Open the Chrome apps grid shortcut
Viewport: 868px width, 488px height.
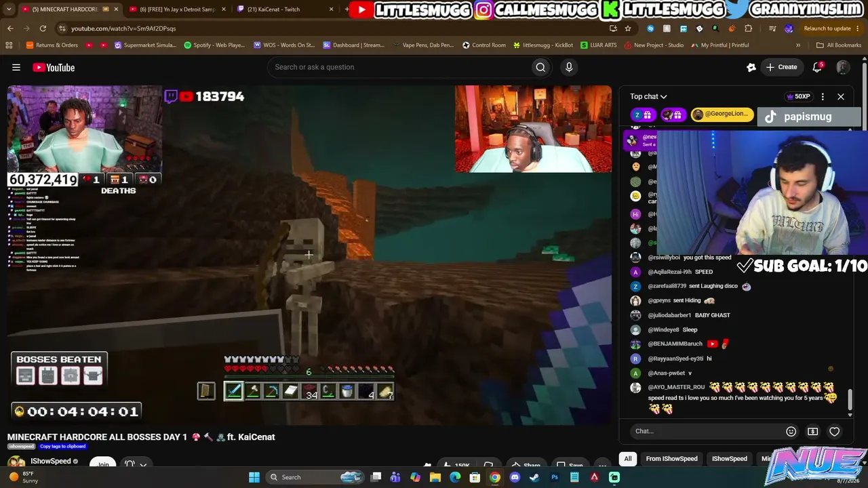[x=9, y=45]
